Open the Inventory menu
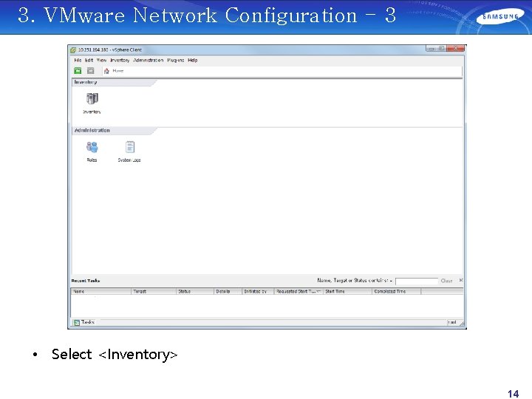Image resolution: width=532 pixels, height=399 pixels. [x=120, y=60]
